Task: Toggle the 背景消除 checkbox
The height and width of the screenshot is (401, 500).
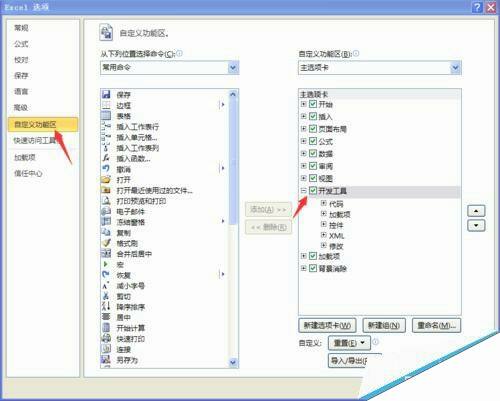Action: 313,268
